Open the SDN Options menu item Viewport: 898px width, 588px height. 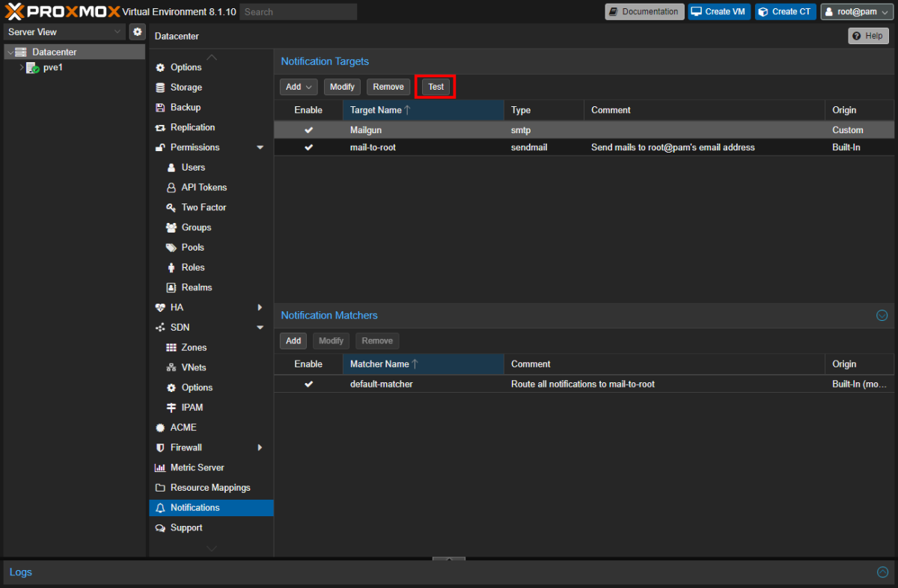(211, 388)
